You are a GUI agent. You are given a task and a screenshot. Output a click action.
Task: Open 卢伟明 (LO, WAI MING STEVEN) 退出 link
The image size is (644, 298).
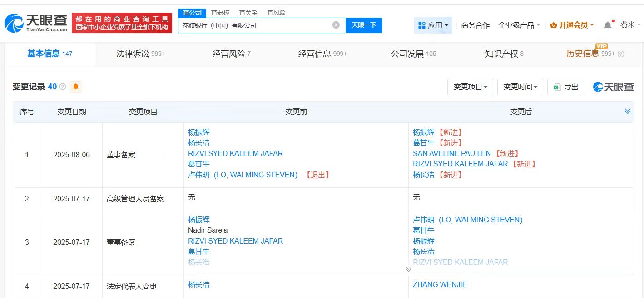pos(243,175)
